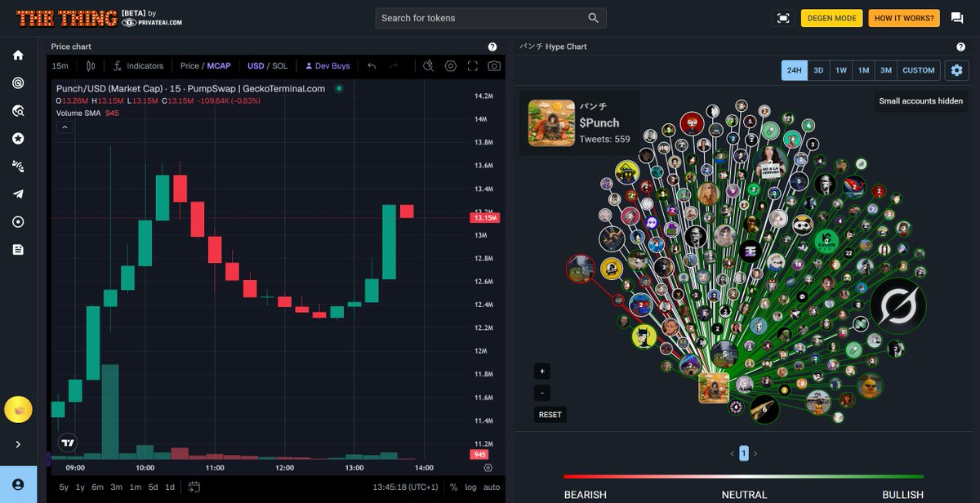Open the user profile icon

pos(18,484)
